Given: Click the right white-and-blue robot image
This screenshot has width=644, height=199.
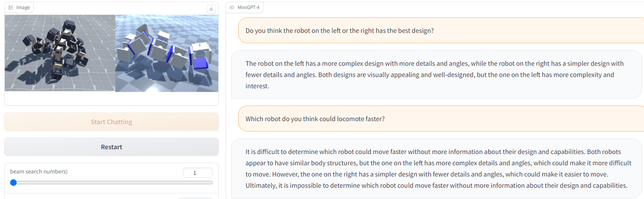Looking at the screenshot, I should pyautogui.click(x=167, y=53).
